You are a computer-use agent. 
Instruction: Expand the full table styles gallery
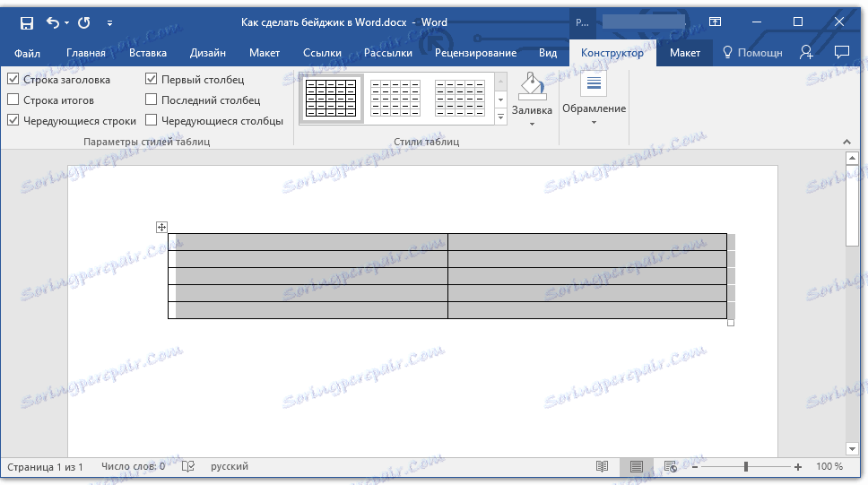(501, 117)
